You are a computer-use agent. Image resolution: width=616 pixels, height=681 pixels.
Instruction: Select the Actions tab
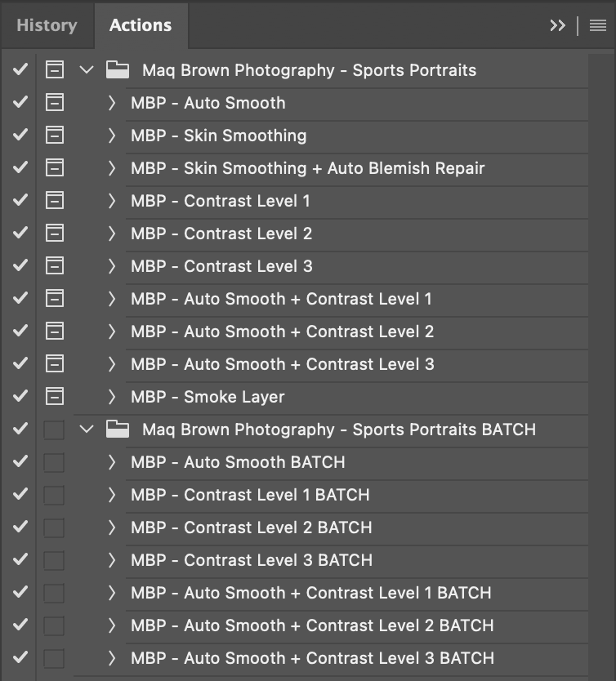141,25
